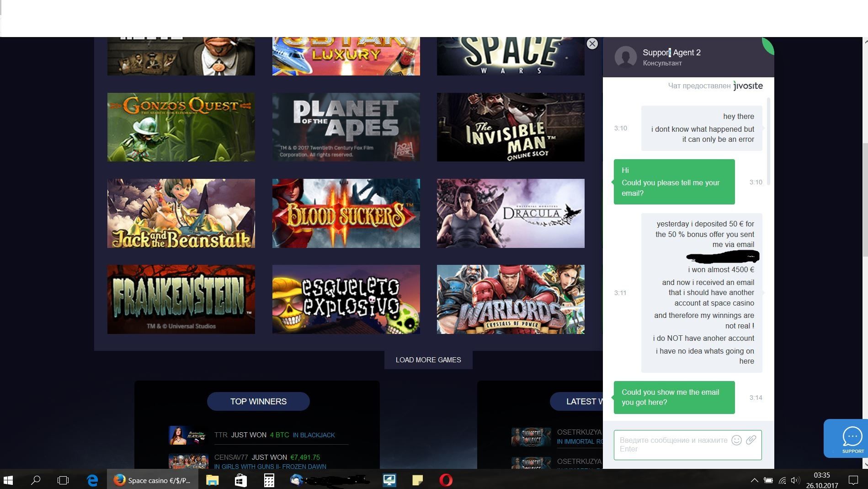Open the Frankenstein game
This screenshot has height=489, width=868.
tap(181, 299)
